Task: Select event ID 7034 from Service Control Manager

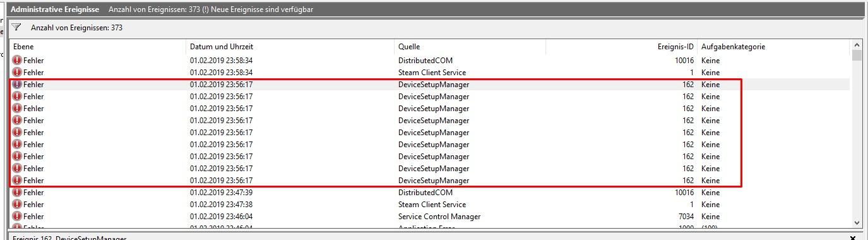Action: [x=429, y=217]
